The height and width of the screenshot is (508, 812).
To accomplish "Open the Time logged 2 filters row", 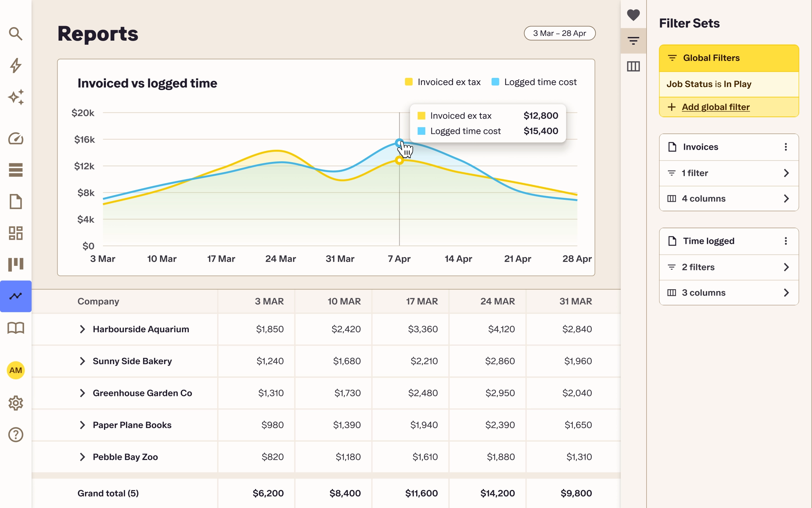I will pos(729,267).
